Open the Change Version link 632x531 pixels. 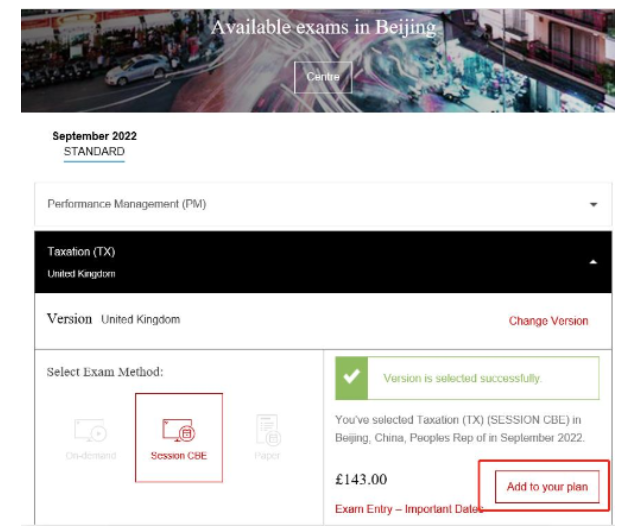coord(548,321)
